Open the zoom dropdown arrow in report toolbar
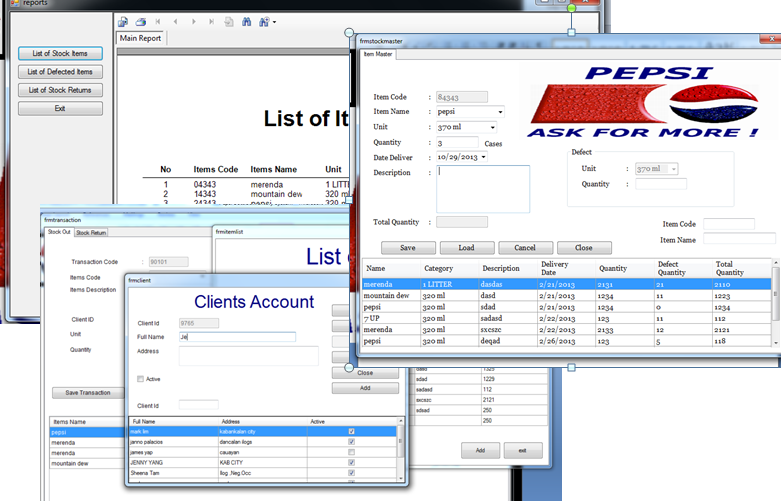 pos(274,22)
